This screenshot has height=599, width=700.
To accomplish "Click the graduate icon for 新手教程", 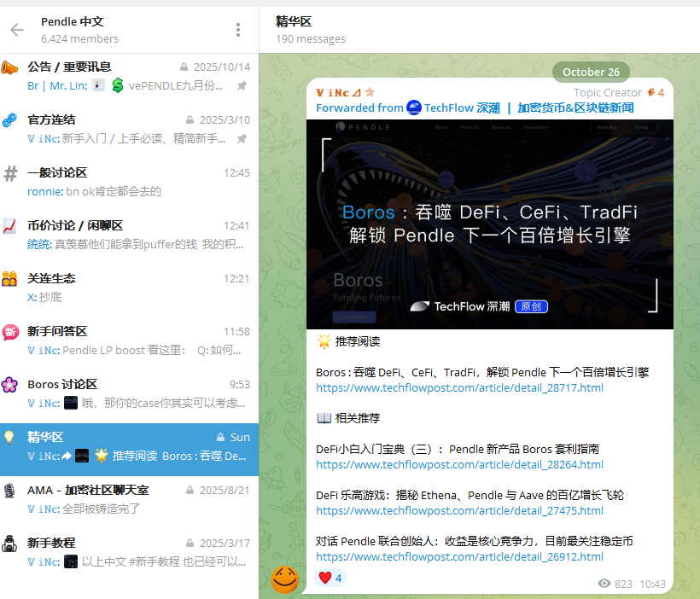I will [x=10, y=544].
